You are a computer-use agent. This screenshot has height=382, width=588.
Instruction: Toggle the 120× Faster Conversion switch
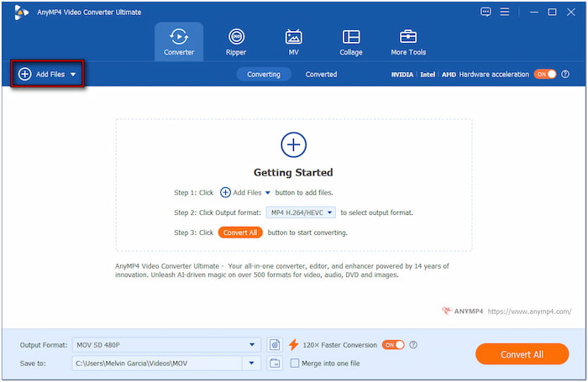coord(393,345)
